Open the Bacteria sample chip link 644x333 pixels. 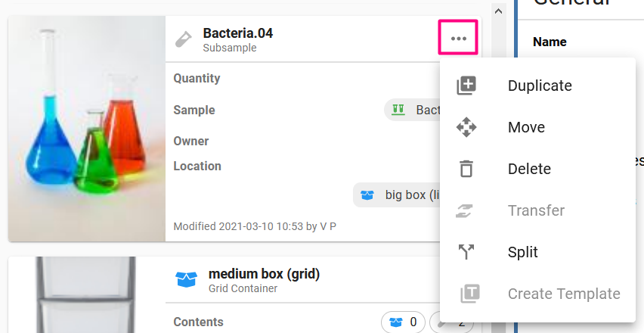pos(413,110)
